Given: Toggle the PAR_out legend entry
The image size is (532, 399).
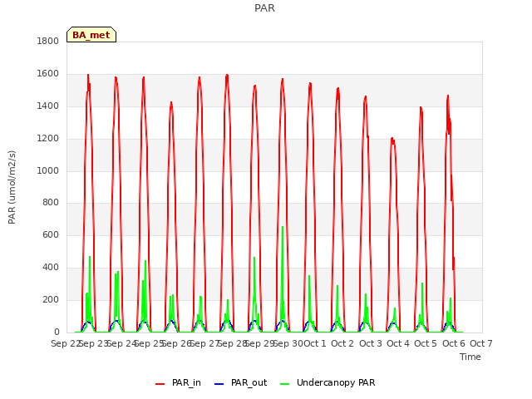Looking at the screenshot, I should (241, 382).
